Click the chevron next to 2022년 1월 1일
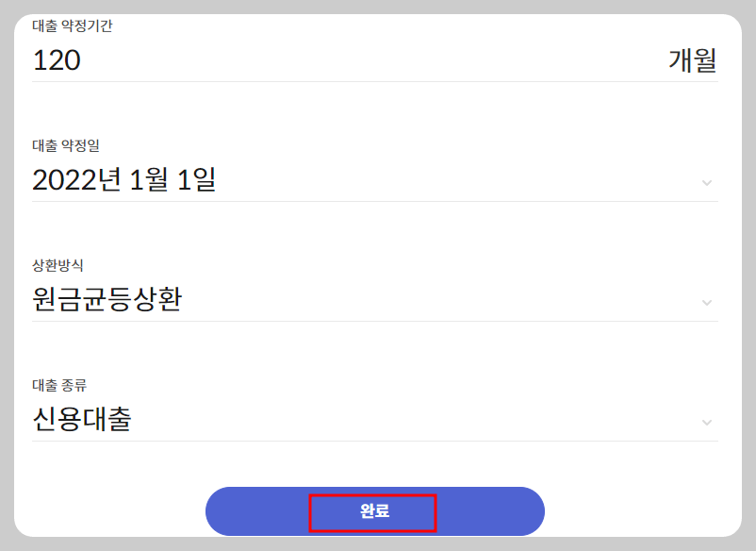This screenshot has height=551, width=756. 707,184
